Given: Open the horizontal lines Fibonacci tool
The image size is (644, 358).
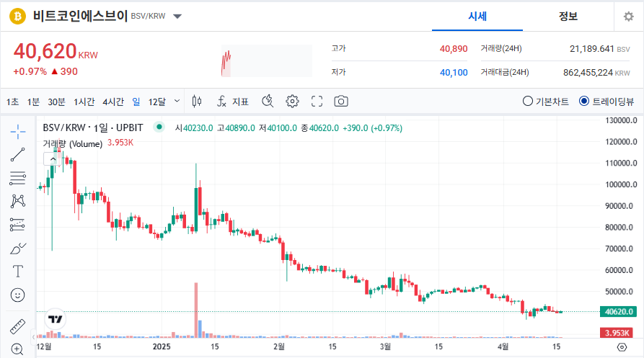Looking at the screenshot, I should pyautogui.click(x=17, y=178).
